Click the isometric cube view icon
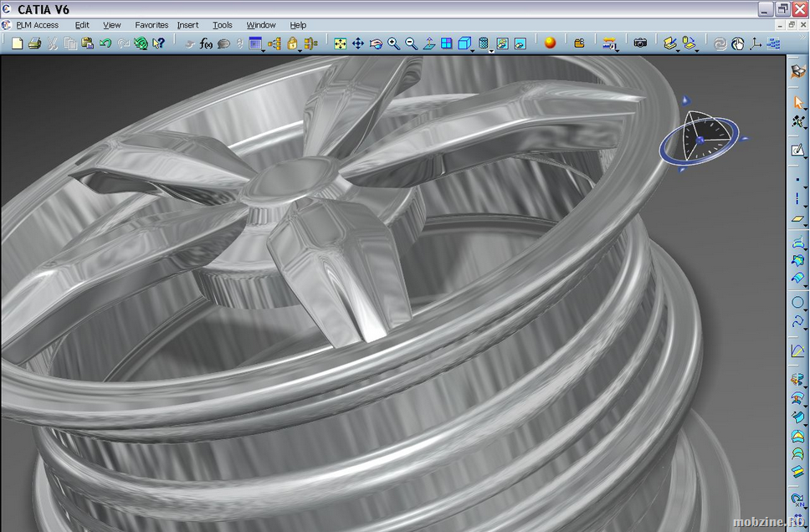 click(464, 43)
